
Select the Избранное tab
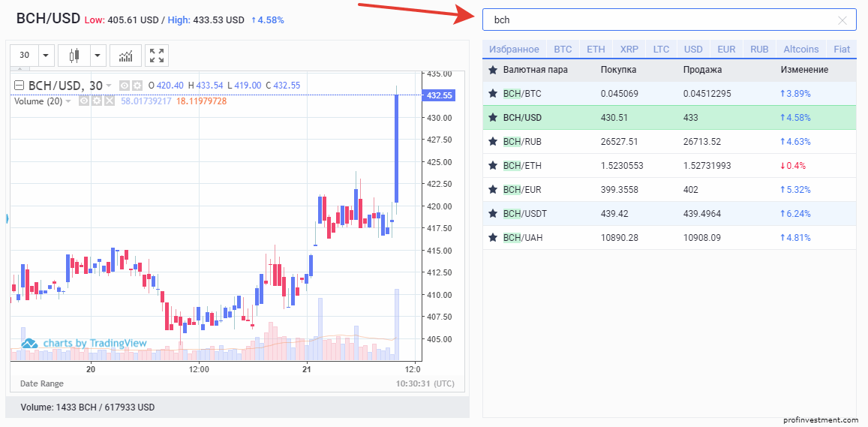pyautogui.click(x=514, y=50)
